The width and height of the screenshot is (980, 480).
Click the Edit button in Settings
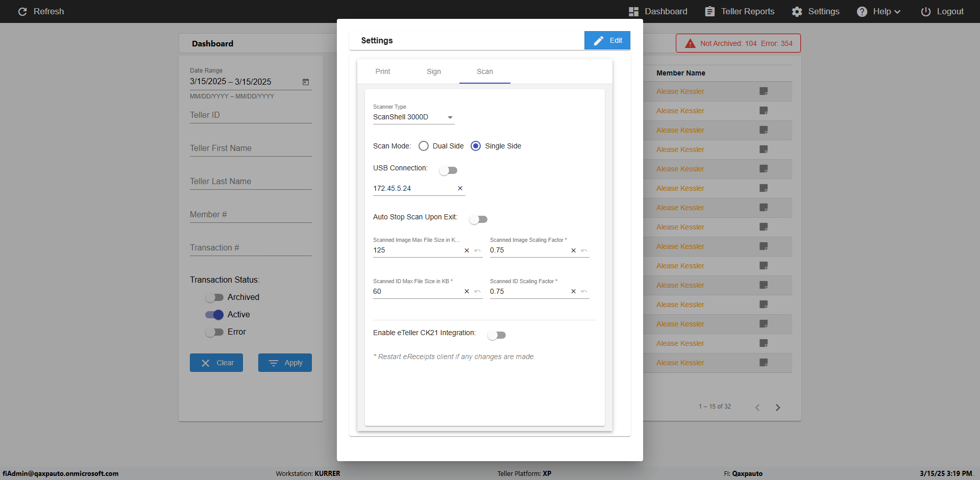(607, 40)
